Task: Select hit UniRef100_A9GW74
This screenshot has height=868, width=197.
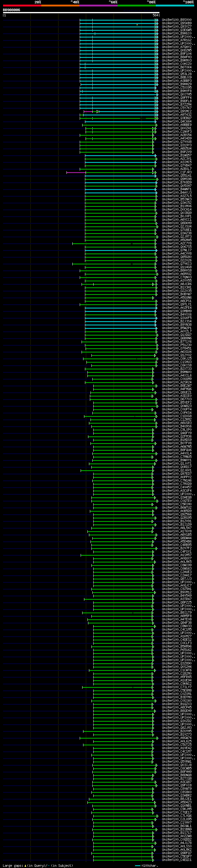Action: click(x=176, y=738)
